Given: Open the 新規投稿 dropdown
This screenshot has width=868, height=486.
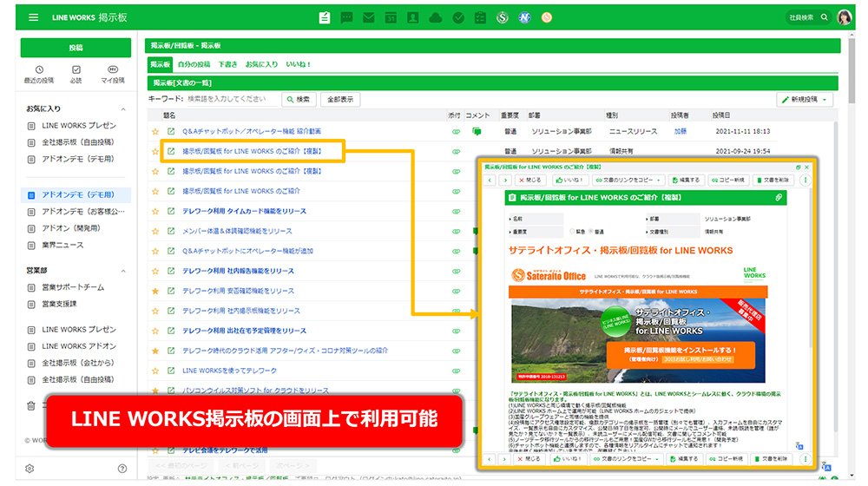Looking at the screenshot, I should click(x=805, y=100).
